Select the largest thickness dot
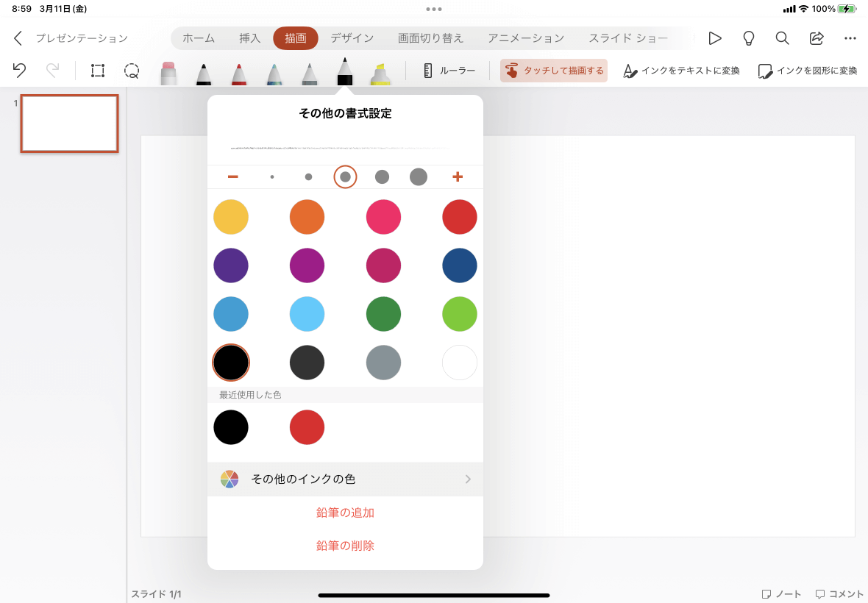The height and width of the screenshot is (603, 868). [419, 177]
